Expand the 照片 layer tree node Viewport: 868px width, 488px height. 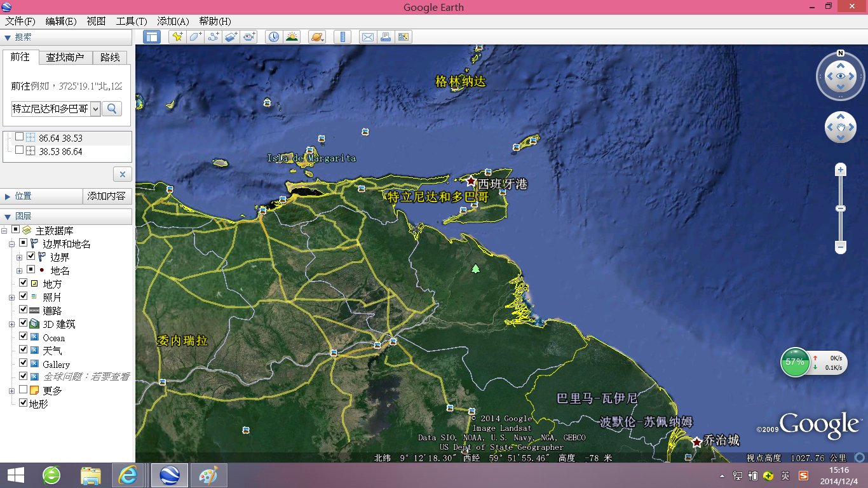coord(12,297)
